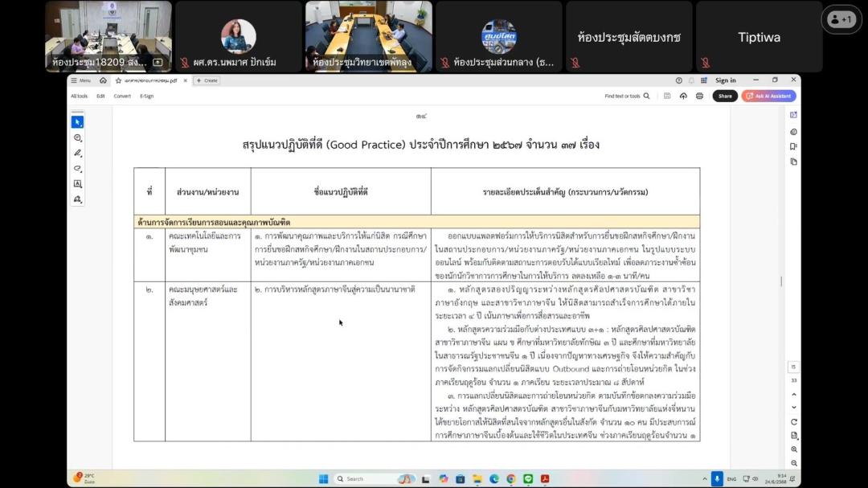
Task: Choose the fill and sign tool
Action: coord(77,199)
